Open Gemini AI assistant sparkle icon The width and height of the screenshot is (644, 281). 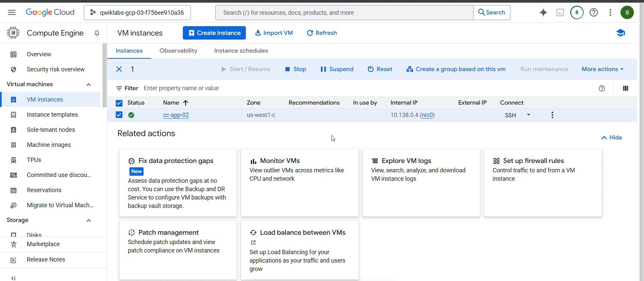pos(543,12)
